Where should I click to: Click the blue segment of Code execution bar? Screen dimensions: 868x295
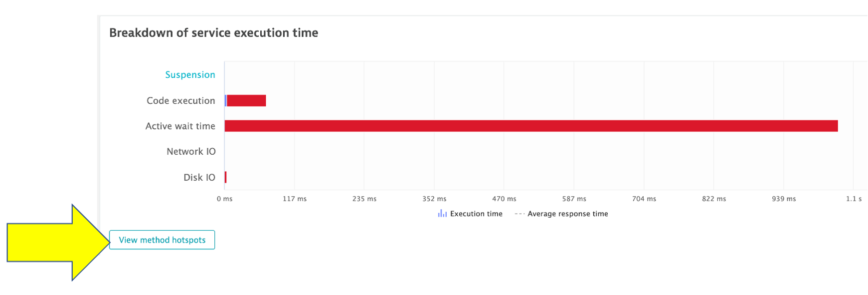[x=226, y=101]
